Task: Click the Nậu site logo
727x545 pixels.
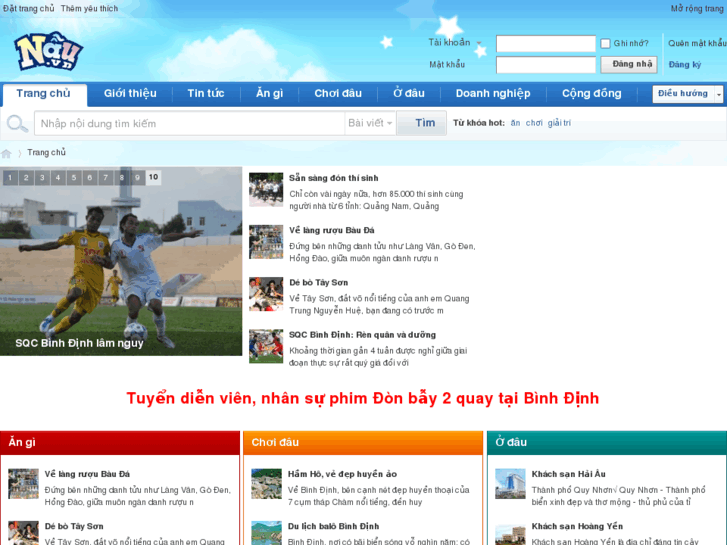Action: click(x=48, y=51)
